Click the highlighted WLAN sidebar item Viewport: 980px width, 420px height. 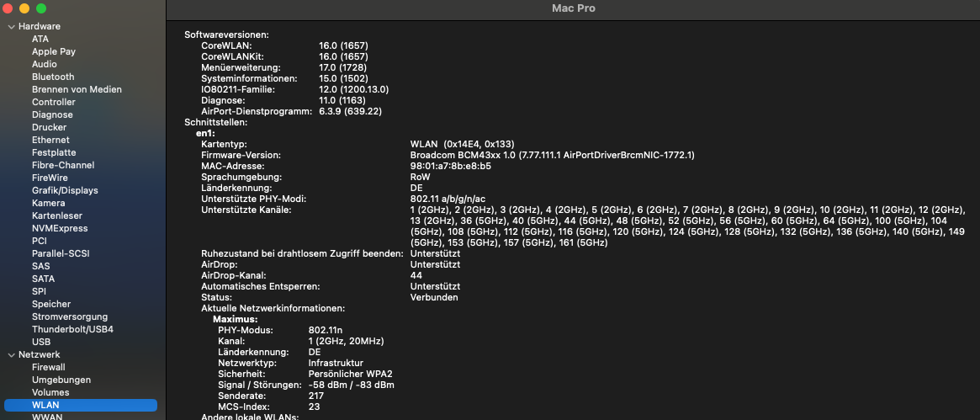coord(45,405)
